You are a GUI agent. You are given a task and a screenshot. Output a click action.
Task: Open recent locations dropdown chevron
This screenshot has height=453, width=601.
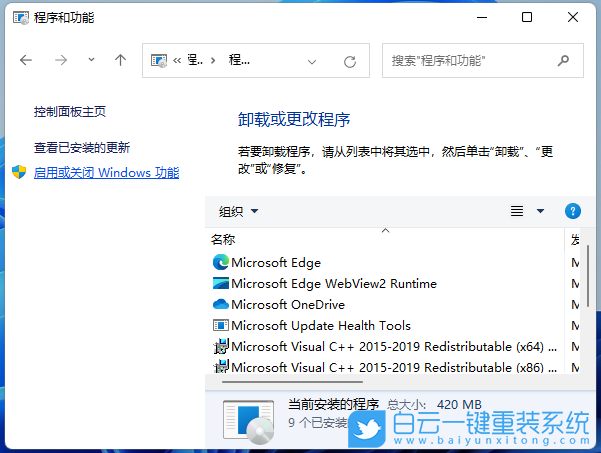coord(91,59)
